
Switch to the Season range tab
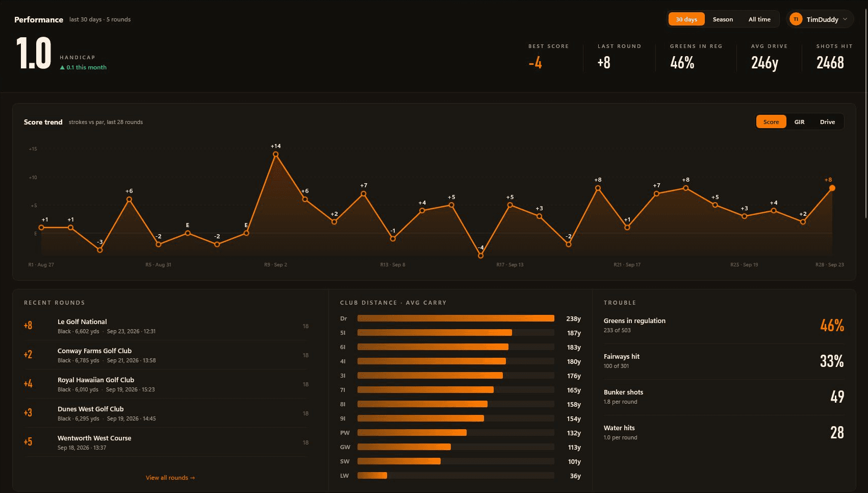(x=723, y=19)
